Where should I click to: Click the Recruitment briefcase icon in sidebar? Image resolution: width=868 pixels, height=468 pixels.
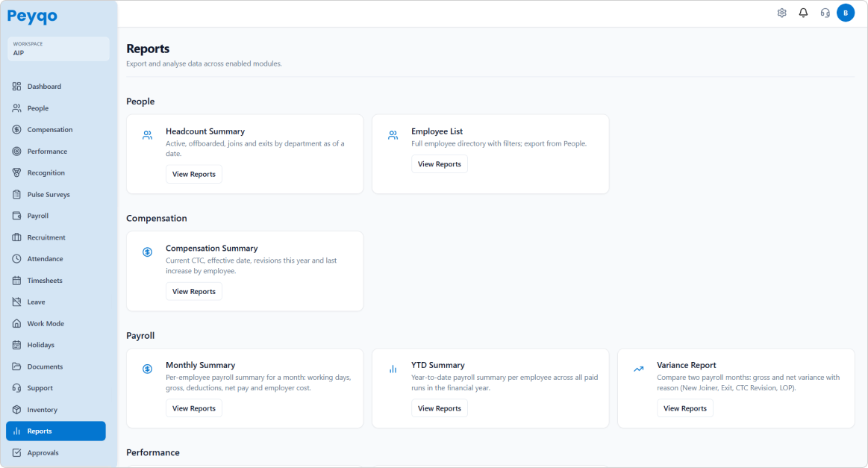pos(16,237)
